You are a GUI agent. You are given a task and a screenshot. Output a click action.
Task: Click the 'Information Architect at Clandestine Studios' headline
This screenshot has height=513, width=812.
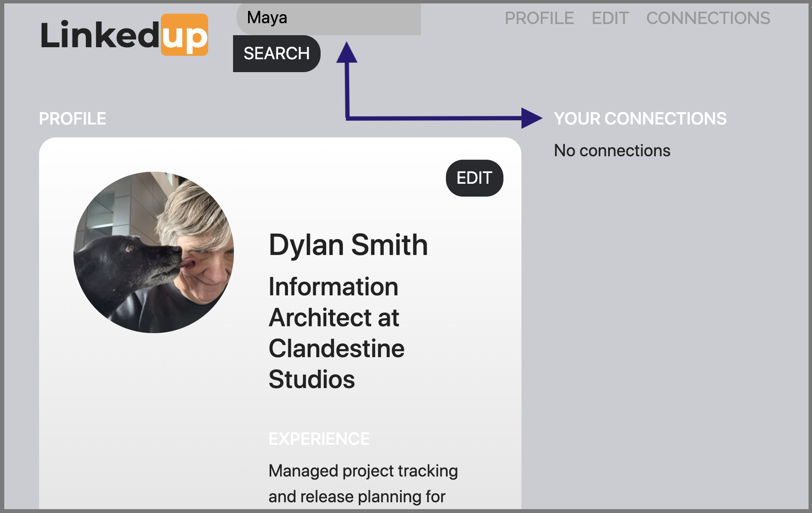[x=334, y=333]
